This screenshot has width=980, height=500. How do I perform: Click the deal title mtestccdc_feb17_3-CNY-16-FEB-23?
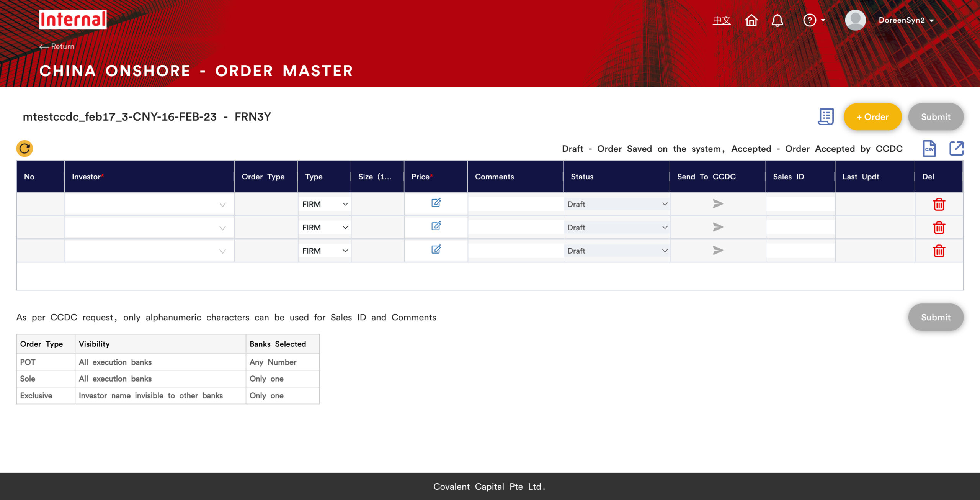120,116
